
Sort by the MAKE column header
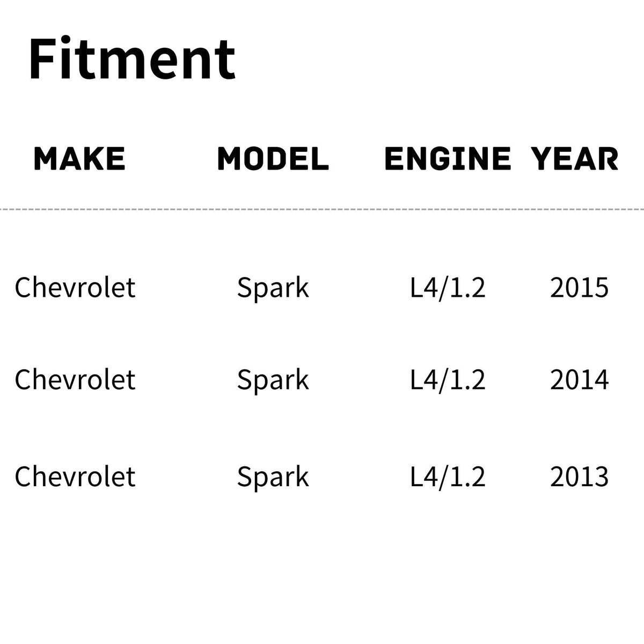[79, 159]
